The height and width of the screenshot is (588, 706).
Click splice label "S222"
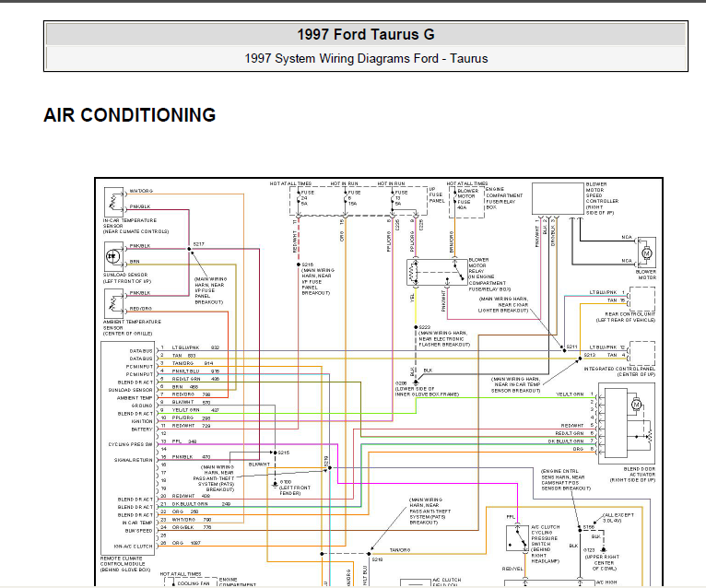(425, 327)
